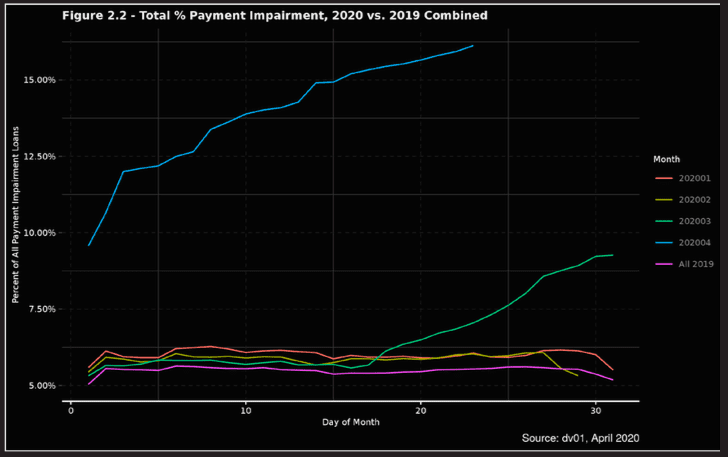Click the red 202001 legend color line
728x457 pixels.
click(x=663, y=178)
